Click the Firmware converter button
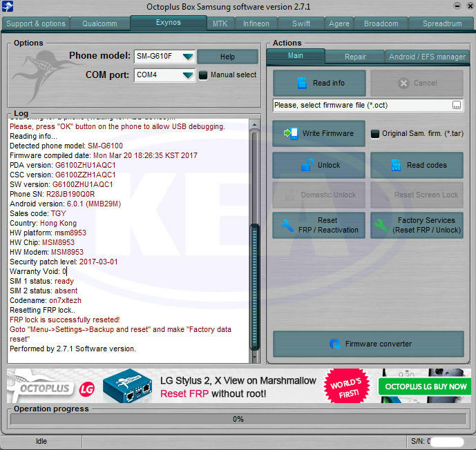Screen dimensions: 476x450 pyautogui.click(x=368, y=344)
